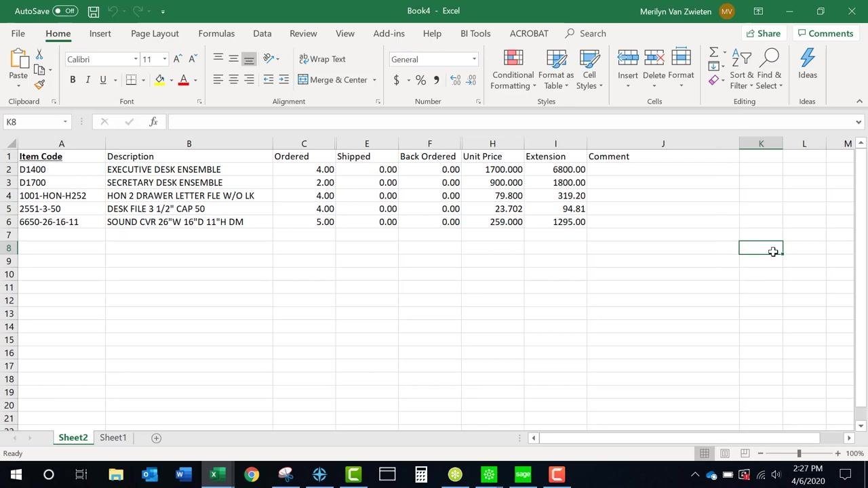Image resolution: width=868 pixels, height=488 pixels.
Task: Switch to Page Layout view in status bar
Action: (x=724, y=453)
